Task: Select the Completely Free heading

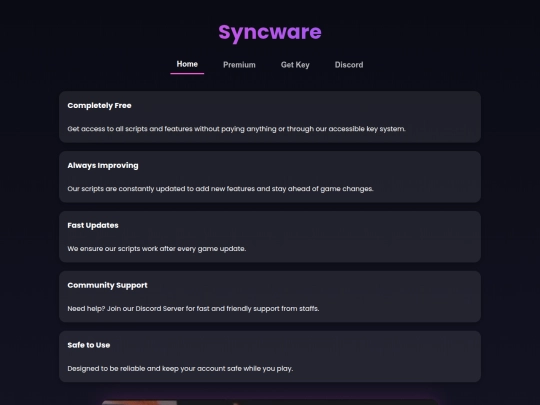Action: click(x=99, y=106)
